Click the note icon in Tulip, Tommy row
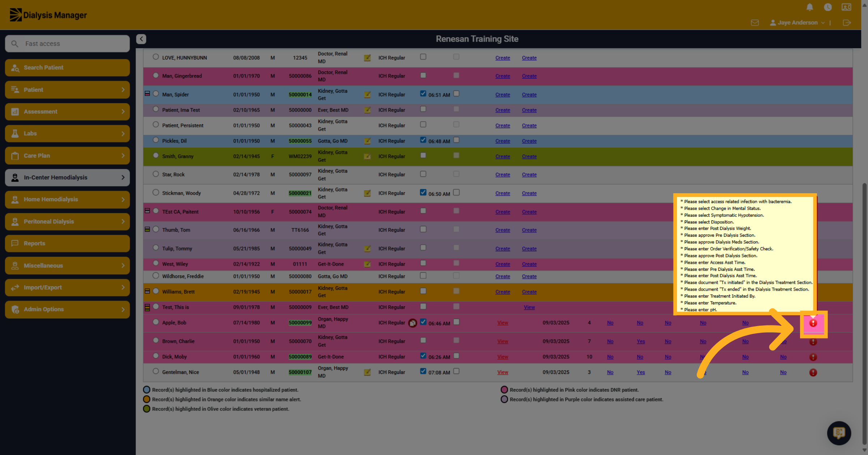The width and height of the screenshot is (868, 455). (367, 249)
